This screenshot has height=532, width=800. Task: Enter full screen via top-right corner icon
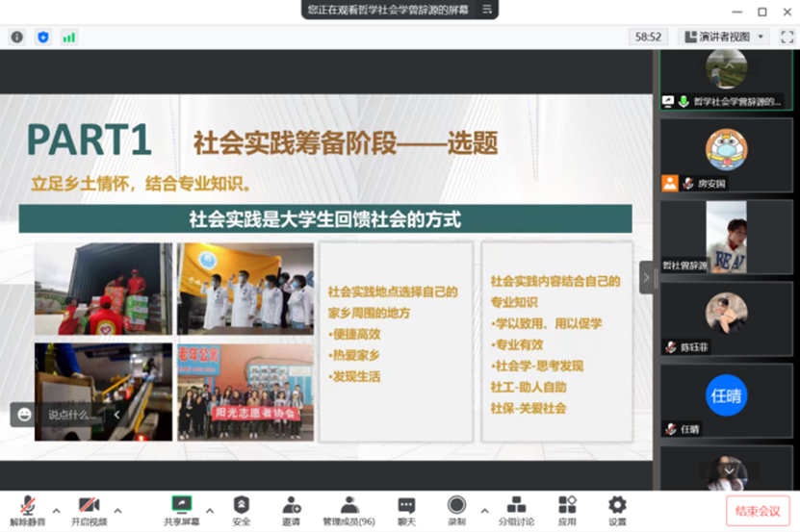coord(786,37)
